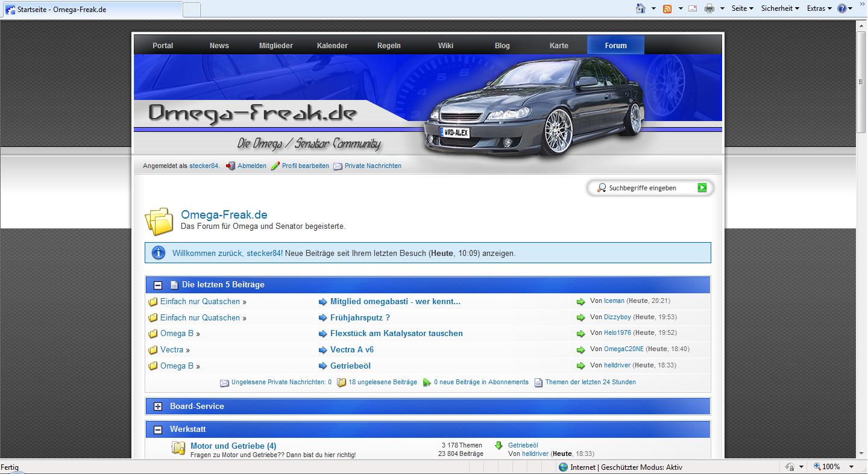This screenshot has width=868, height=474.
Task: Click the Abmelden logout icon
Action: 230,166
